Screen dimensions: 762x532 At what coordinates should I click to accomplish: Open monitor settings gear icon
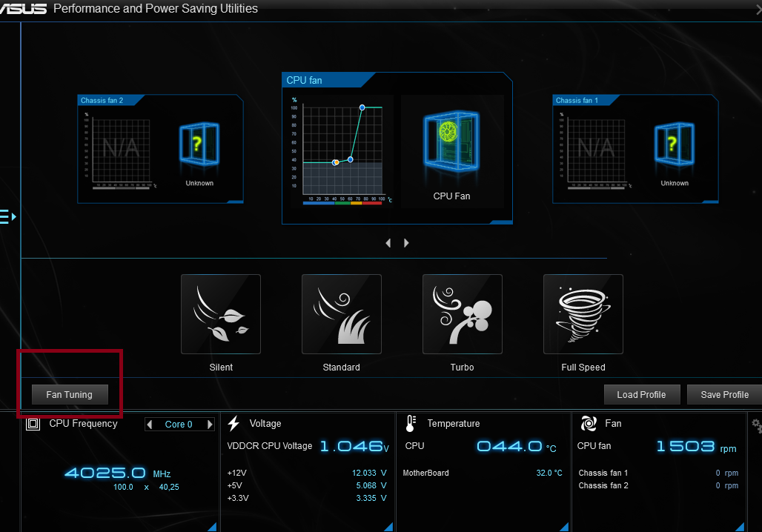[757, 425]
